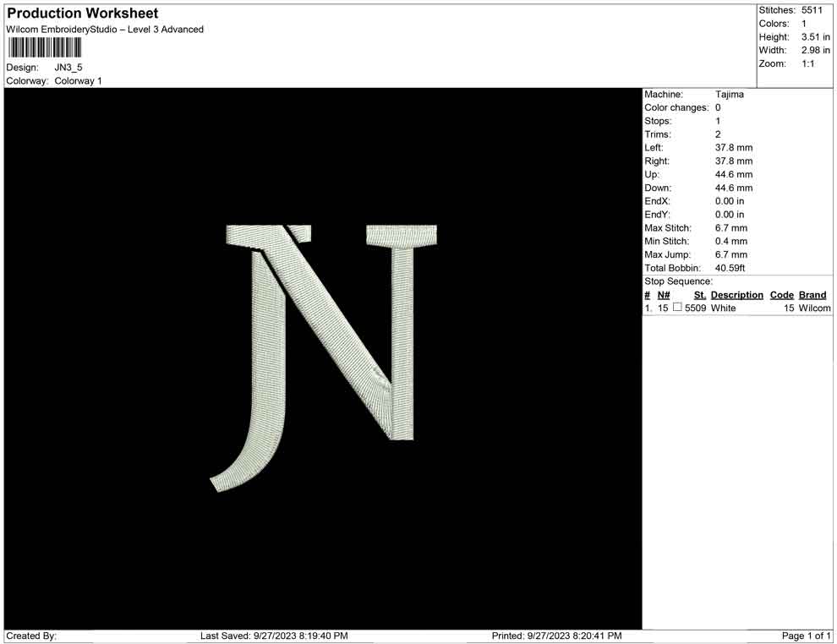
Task: Select the Tajima machine value
Action: pyautogui.click(x=730, y=95)
